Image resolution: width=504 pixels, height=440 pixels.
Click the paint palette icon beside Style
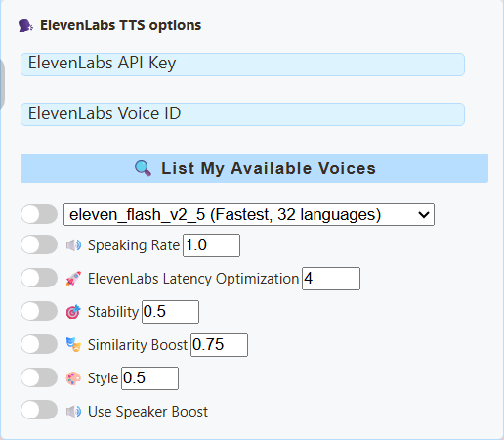coord(73,378)
